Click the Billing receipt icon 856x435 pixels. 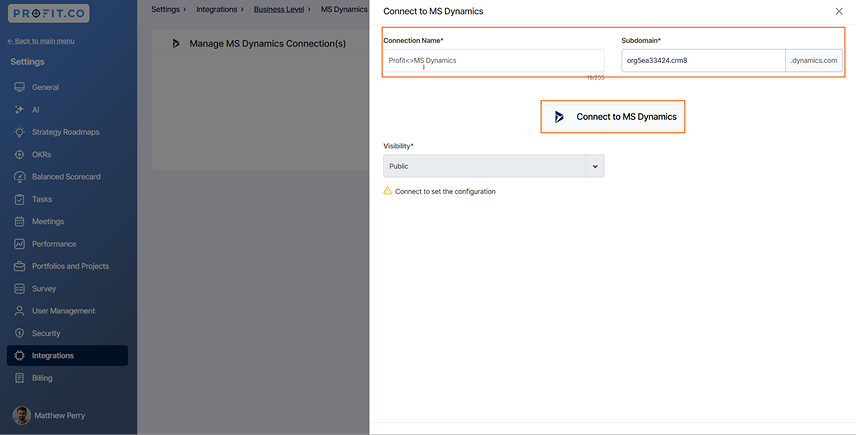[20, 378]
